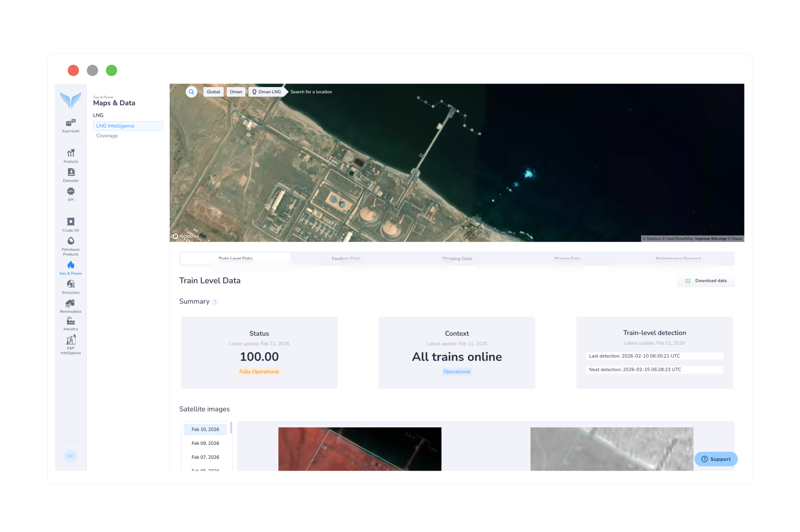Screen dimensions: 800x532
Task: Open the Coverage menu item
Action: pyautogui.click(x=107, y=136)
